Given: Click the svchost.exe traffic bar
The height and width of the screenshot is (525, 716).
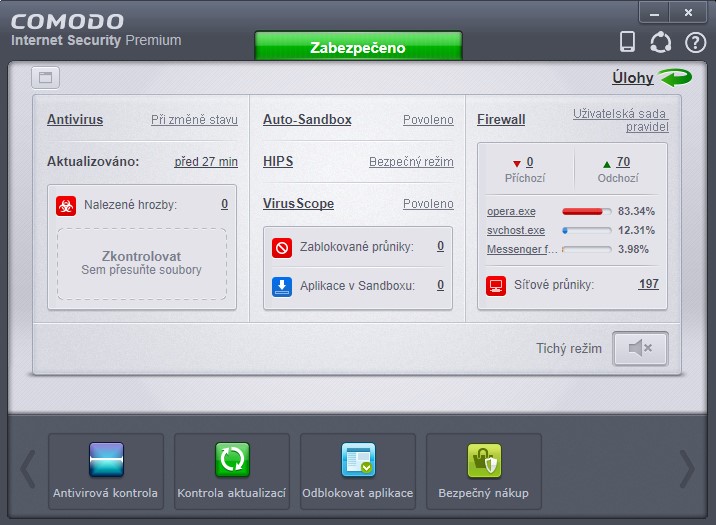Looking at the screenshot, I should point(586,231).
